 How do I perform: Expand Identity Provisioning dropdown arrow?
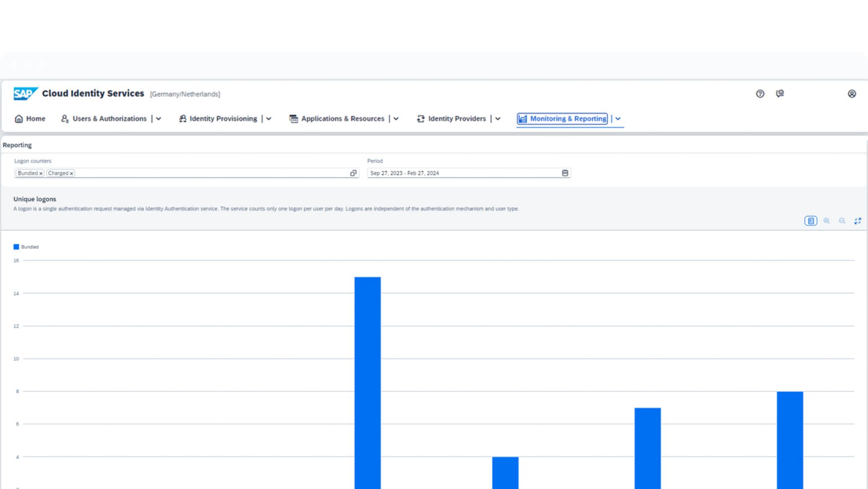click(269, 119)
